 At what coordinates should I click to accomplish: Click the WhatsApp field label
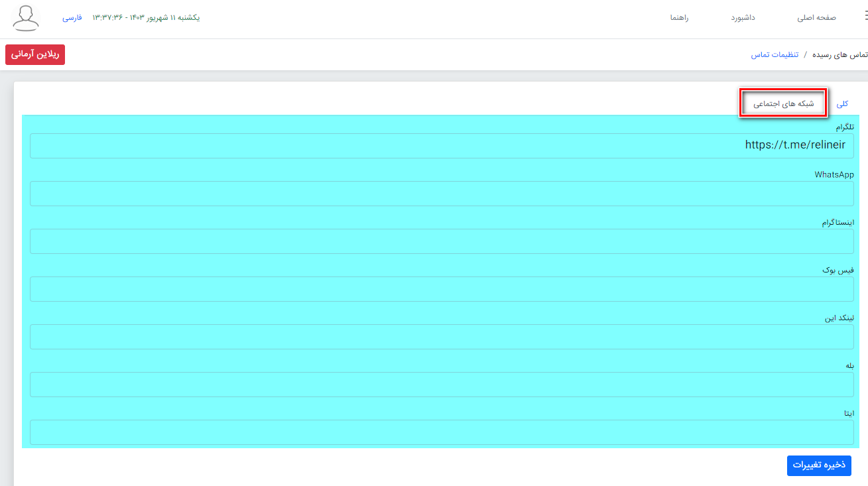tap(834, 174)
